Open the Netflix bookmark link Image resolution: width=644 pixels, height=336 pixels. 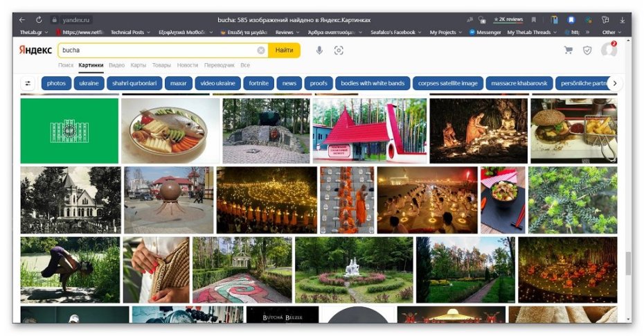[x=80, y=32]
